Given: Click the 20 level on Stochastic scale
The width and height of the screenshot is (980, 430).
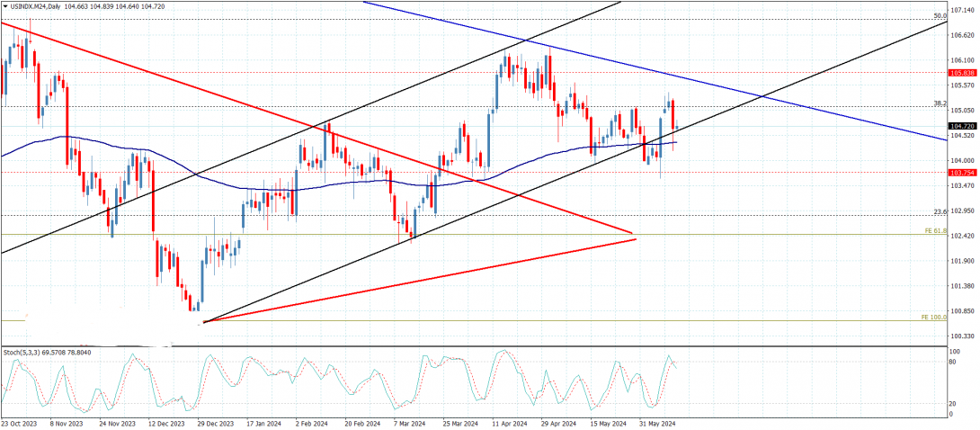Looking at the screenshot, I should pyautogui.click(x=954, y=403).
